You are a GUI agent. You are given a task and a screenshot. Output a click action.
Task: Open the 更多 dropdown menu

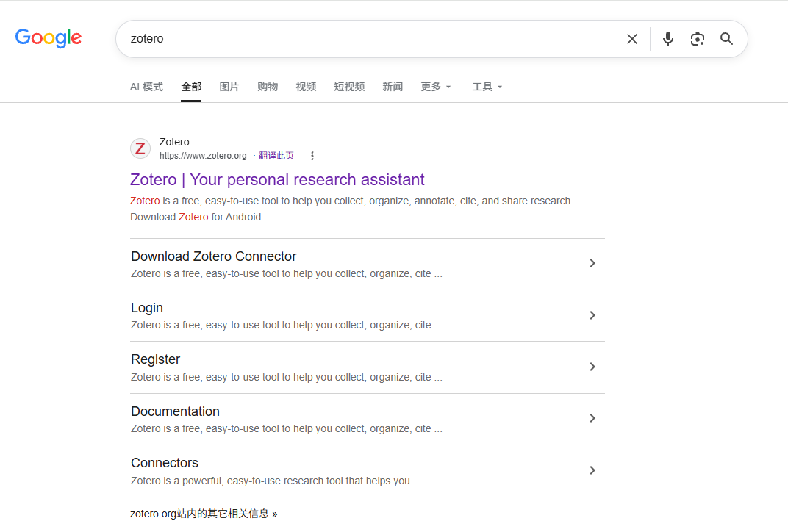click(436, 87)
